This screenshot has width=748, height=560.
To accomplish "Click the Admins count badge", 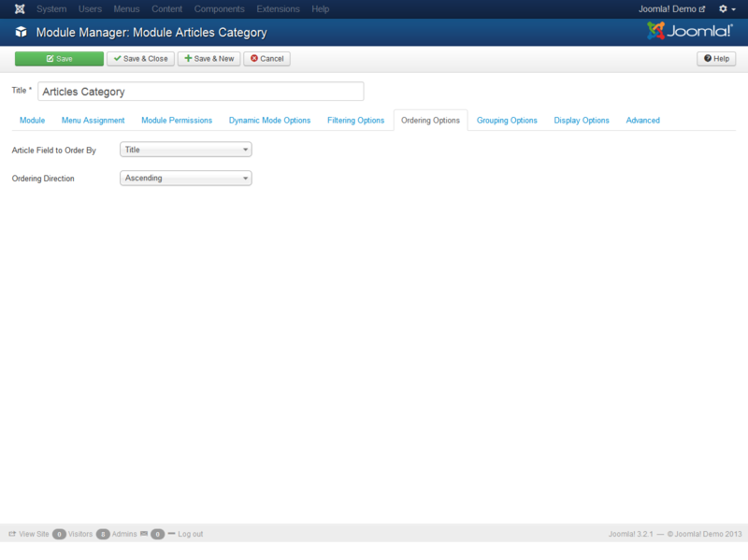I will coord(103,534).
